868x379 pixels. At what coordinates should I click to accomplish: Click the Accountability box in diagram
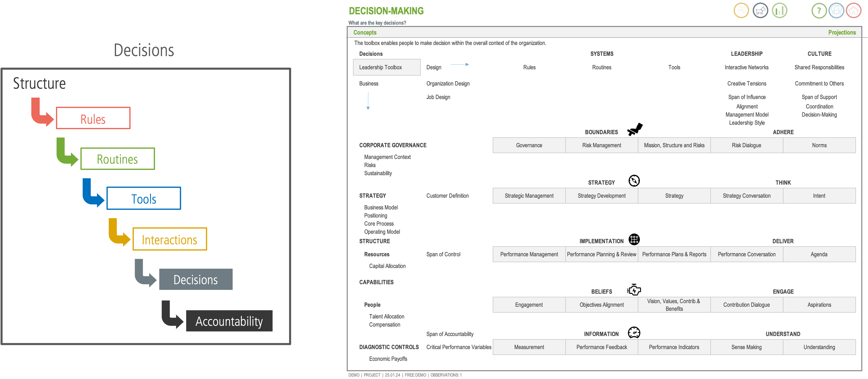tap(229, 321)
